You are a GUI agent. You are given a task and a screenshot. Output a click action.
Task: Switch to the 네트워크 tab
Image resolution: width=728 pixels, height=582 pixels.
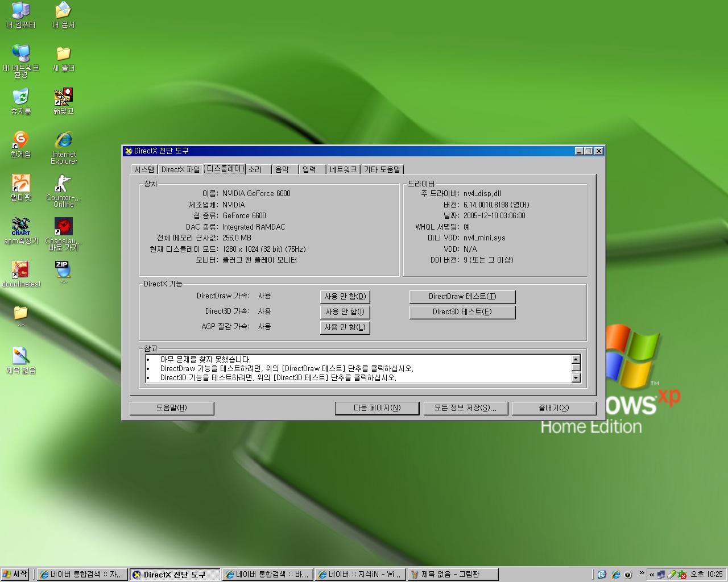pos(344,169)
